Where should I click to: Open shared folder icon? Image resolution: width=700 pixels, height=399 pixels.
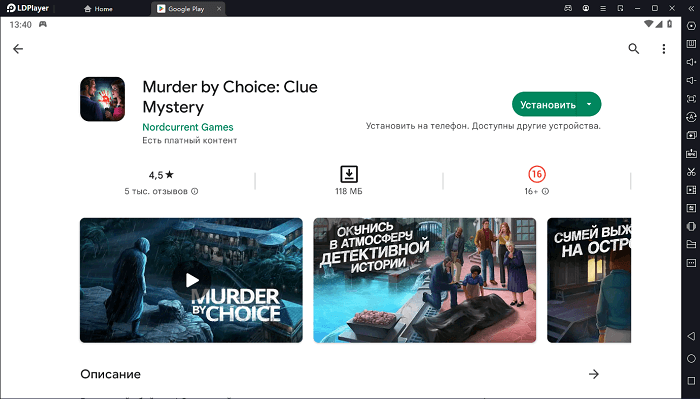point(691,245)
